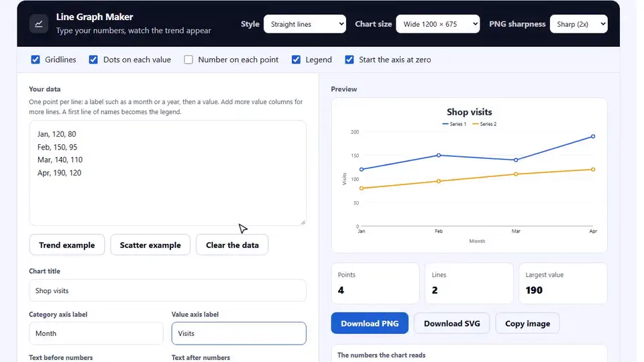Click the Category axis label field

[x=96, y=333]
